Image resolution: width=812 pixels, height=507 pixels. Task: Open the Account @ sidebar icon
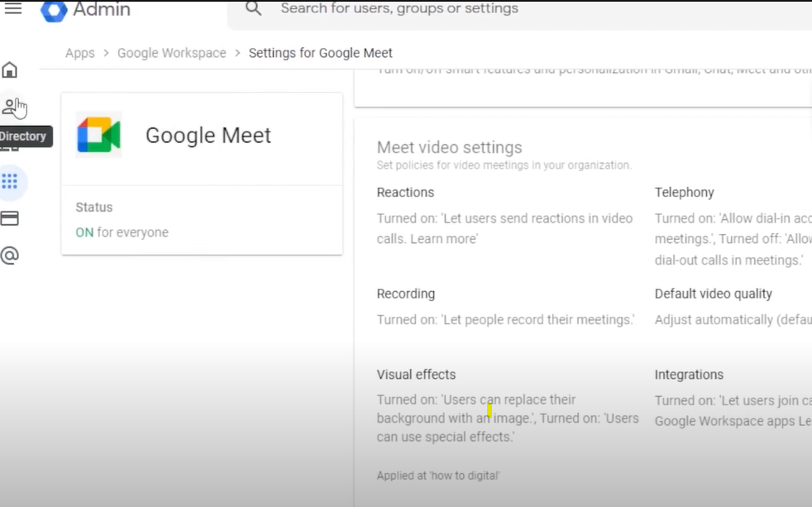coord(10,256)
